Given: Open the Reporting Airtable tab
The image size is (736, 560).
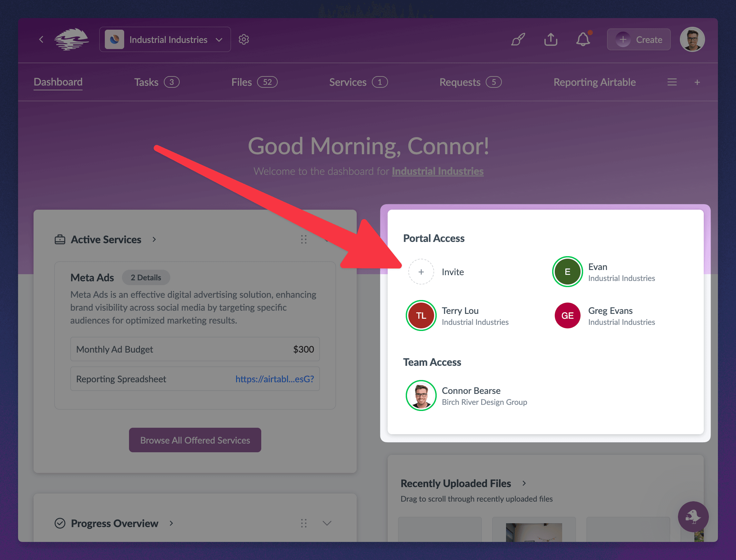Looking at the screenshot, I should [594, 82].
